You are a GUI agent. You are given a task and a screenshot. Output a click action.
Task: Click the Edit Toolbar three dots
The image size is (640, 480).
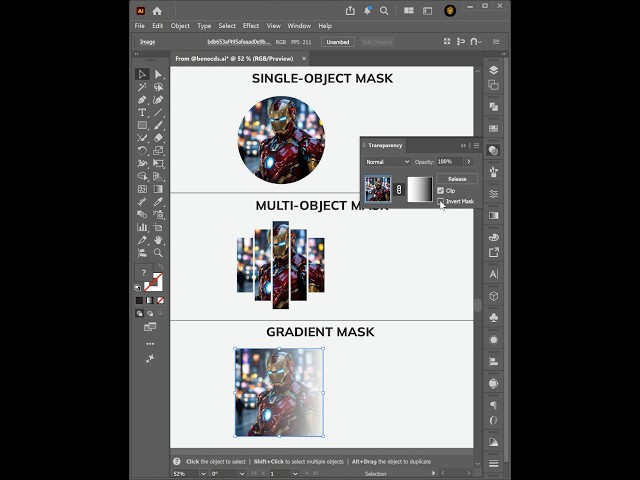point(150,344)
